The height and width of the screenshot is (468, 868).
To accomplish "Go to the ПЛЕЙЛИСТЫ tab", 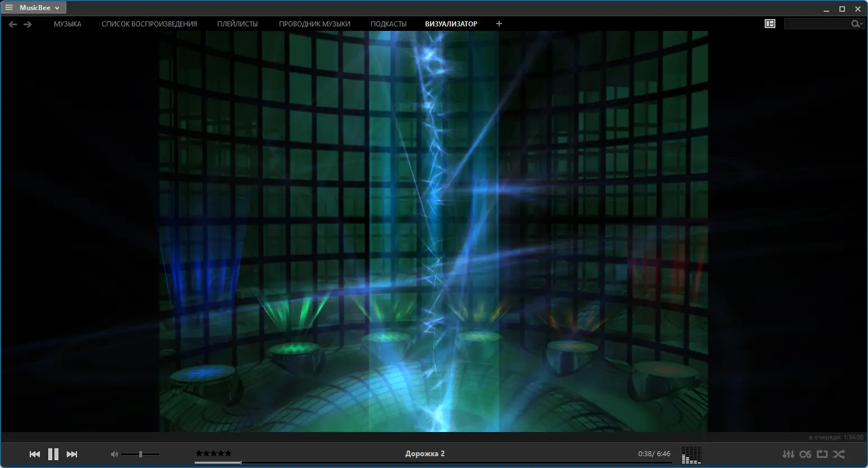I will (x=237, y=24).
